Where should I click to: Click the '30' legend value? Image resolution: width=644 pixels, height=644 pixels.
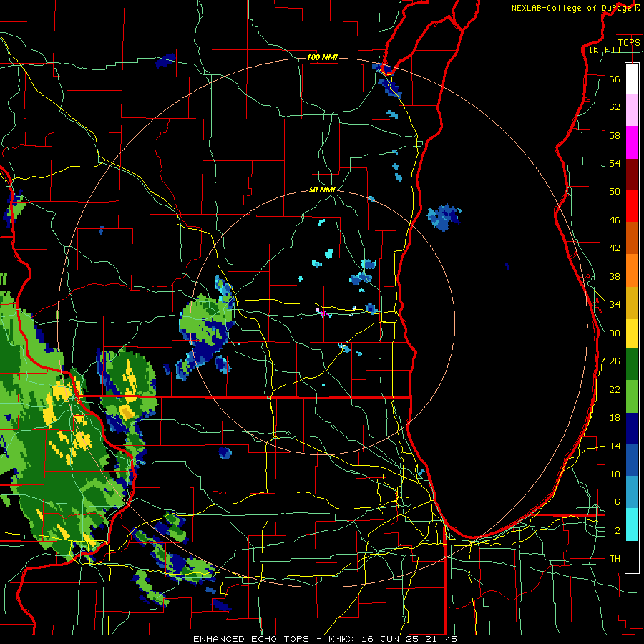615,333
